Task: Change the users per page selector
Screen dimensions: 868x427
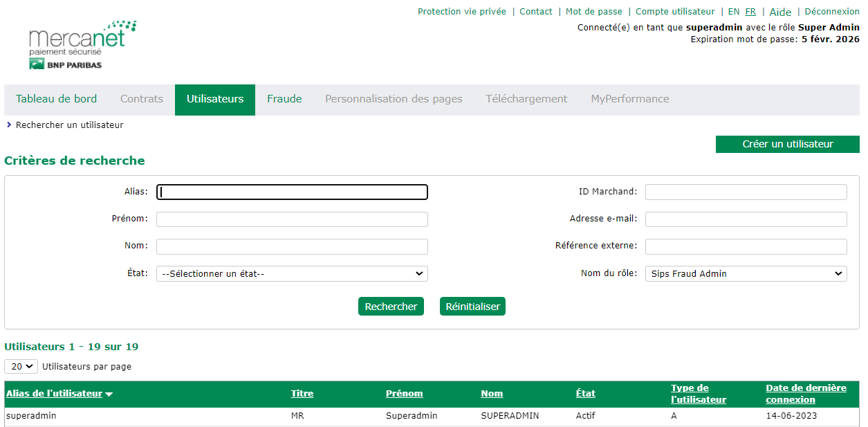Action: pos(21,367)
